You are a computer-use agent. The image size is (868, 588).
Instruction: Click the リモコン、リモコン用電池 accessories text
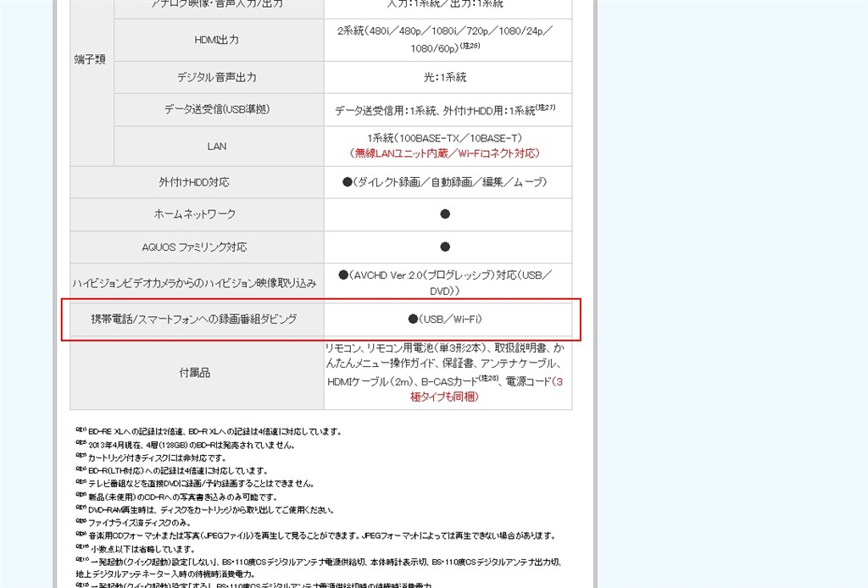445,372
